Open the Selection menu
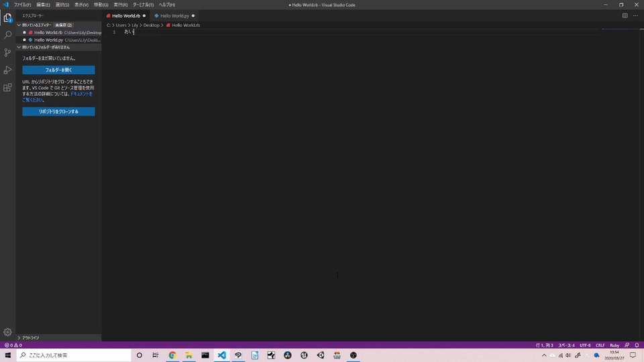 coord(62,5)
